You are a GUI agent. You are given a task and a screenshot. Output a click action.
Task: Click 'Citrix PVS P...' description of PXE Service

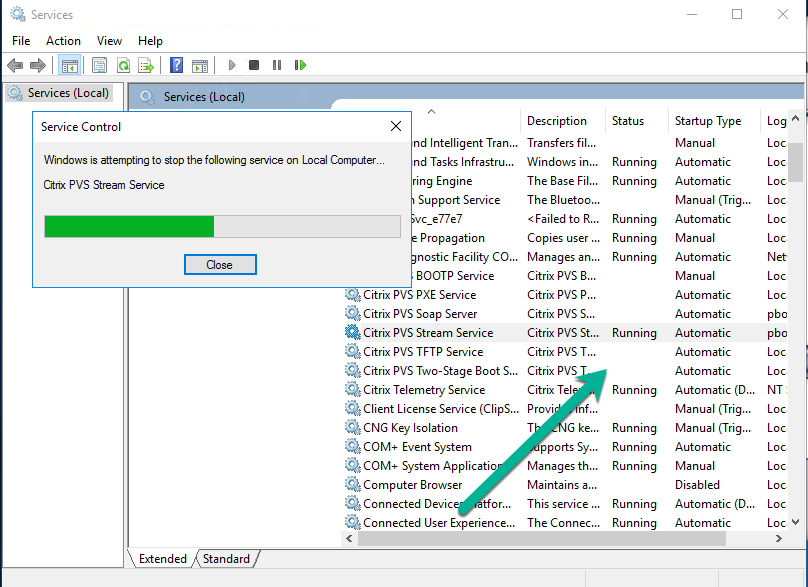click(561, 294)
